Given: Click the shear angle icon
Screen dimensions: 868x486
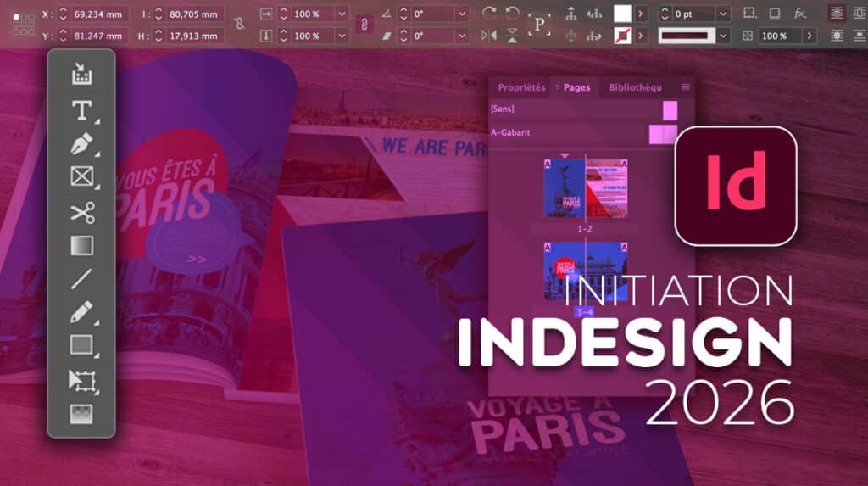Looking at the screenshot, I should point(387,36).
